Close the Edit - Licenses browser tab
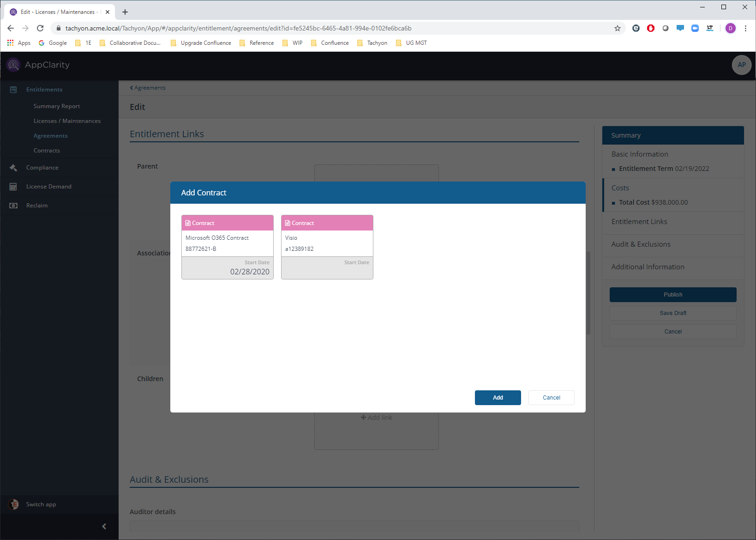 coord(108,12)
